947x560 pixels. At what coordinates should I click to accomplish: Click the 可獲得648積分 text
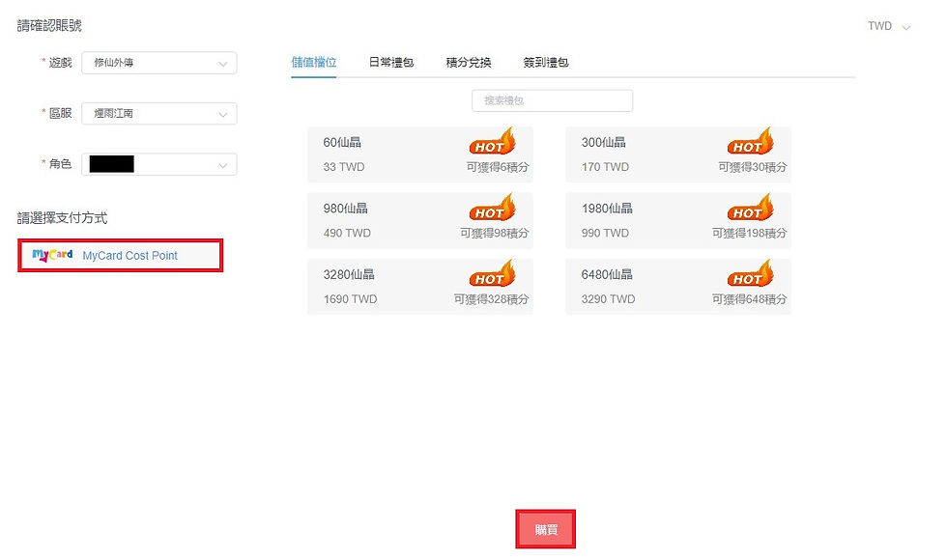(x=749, y=299)
